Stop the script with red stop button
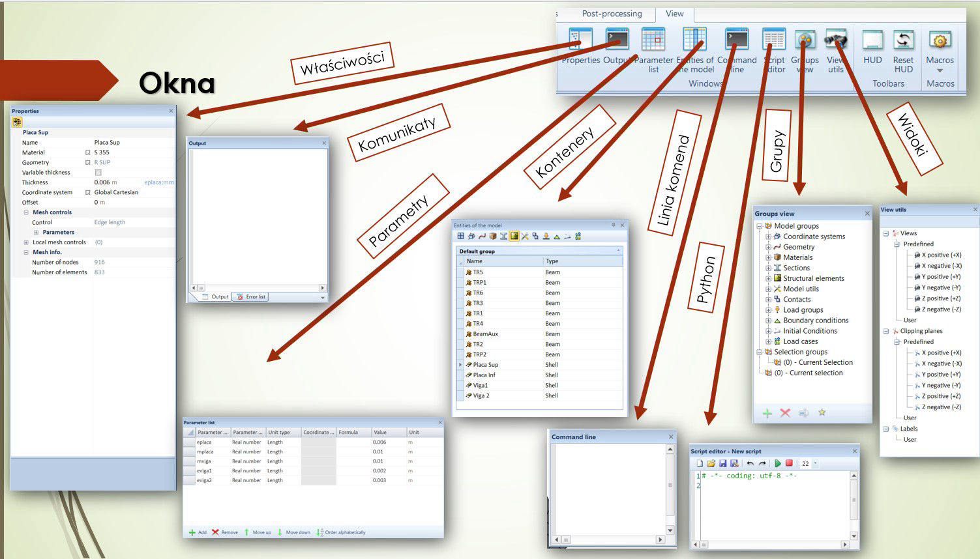Viewport: 980px width, 559px height. [789, 463]
